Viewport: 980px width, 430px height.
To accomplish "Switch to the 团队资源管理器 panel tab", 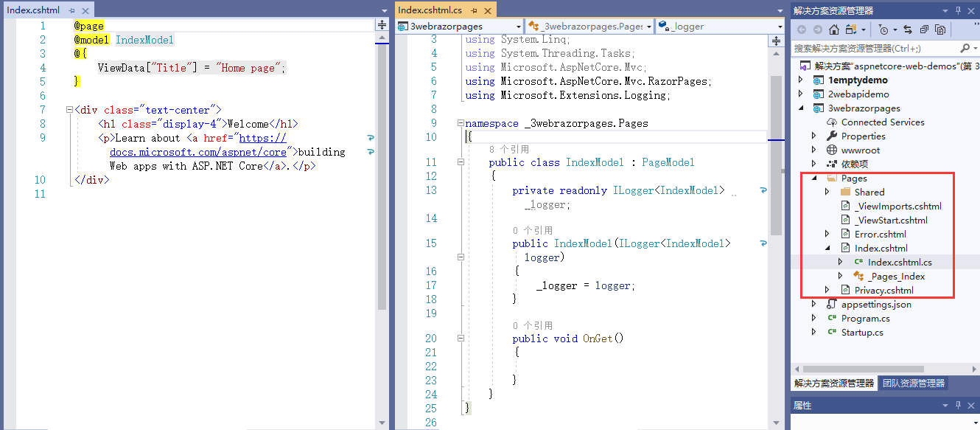I will tap(914, 384).
